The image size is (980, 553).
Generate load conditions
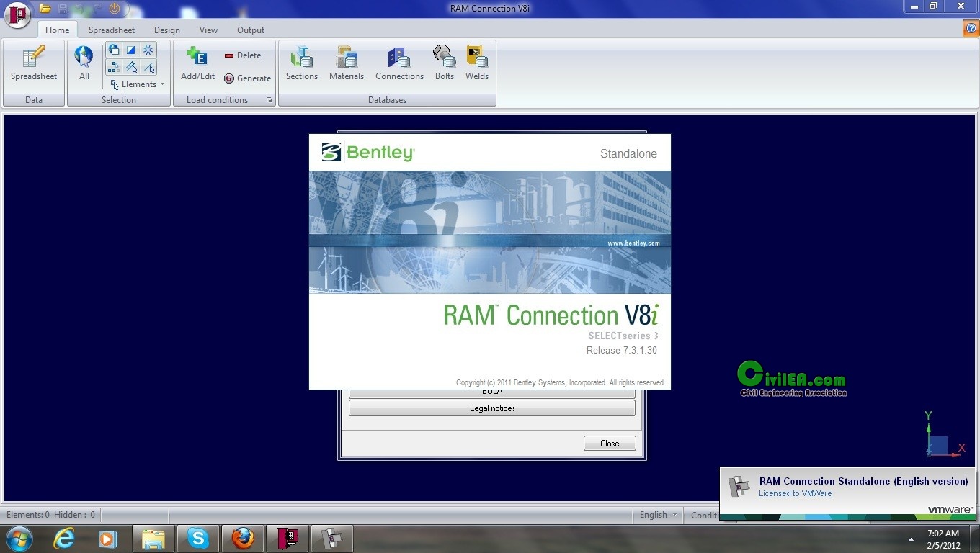[247, 78]
